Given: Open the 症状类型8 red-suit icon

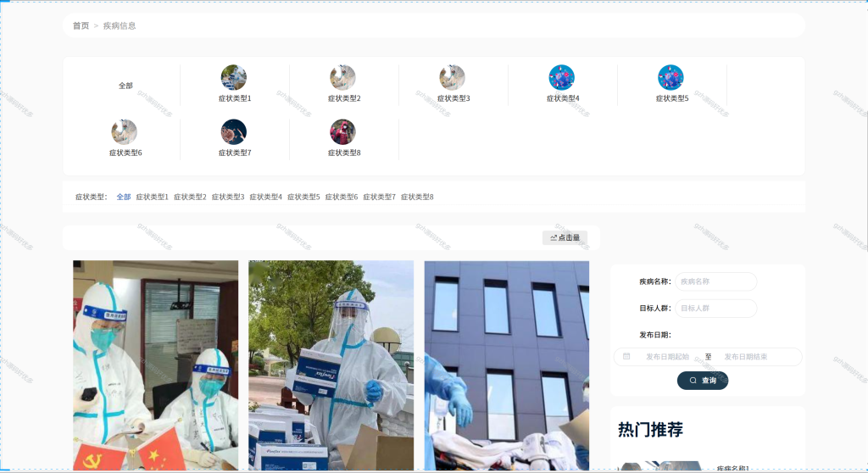Looking at the screenshot, I should pos(342,132).
